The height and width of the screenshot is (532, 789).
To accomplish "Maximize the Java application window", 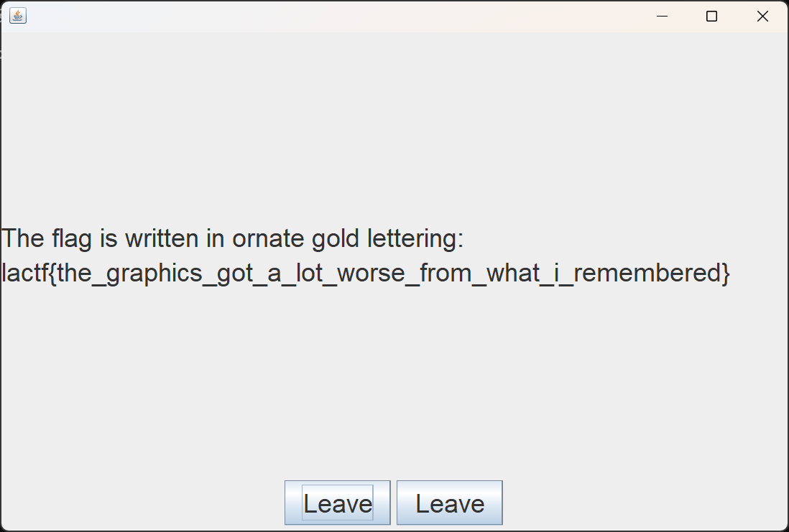I will (711, 16).
